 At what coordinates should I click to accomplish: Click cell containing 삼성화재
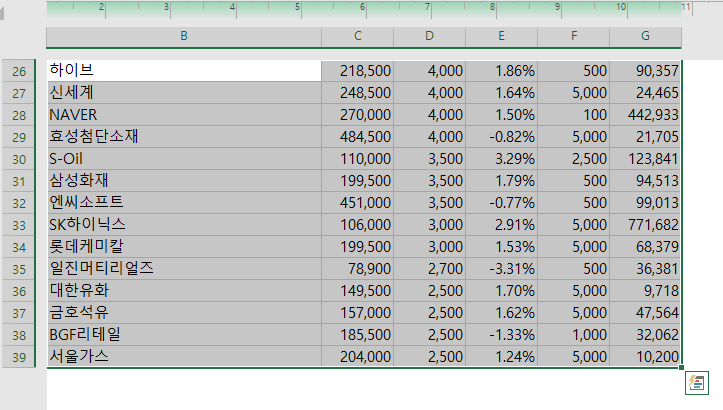tap(184, 181)
